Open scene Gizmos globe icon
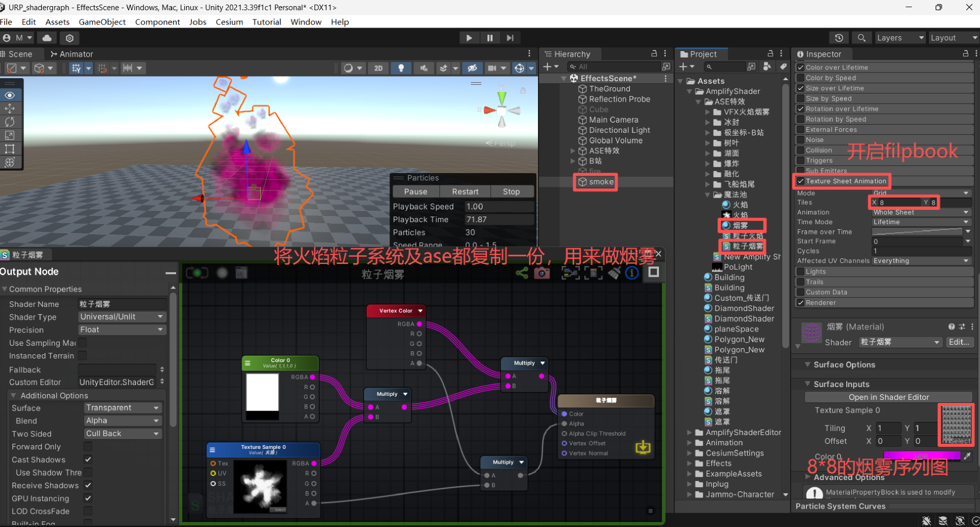Viewport: 980px width, 527px height. click(520, 68)
